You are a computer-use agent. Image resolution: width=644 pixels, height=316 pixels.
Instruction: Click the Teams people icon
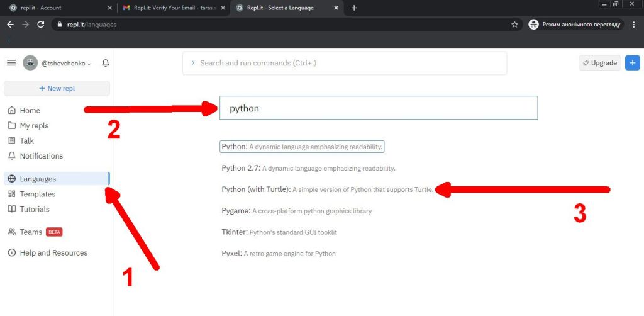click(12, 232)
